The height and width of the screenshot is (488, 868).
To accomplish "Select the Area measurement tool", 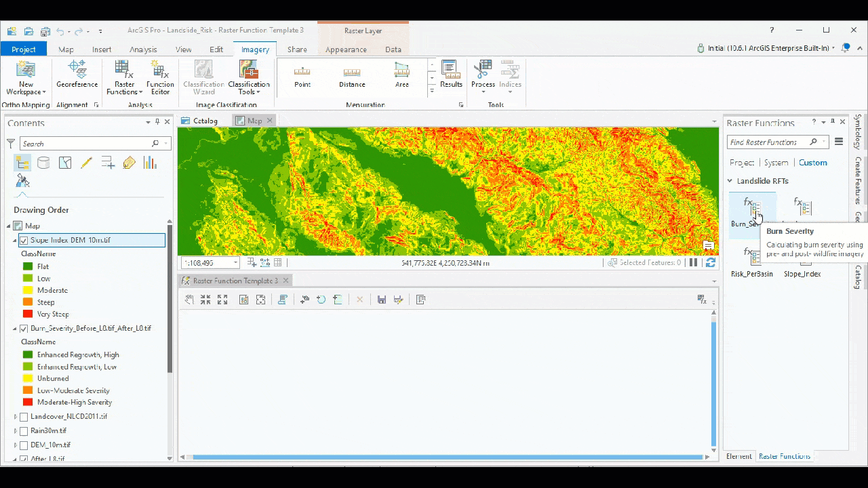I will pyautogui.click(x=401, y=75).
